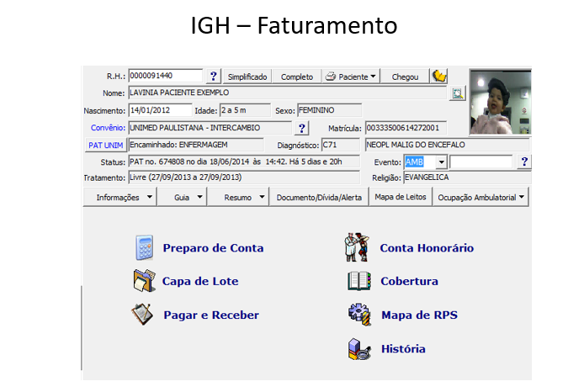Click the empty field next to Evento
This screenshot has width=584, height=392.
coord(480,162)
